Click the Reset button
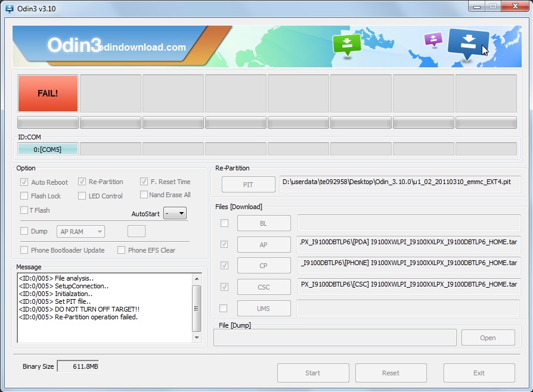Viewport: 533px width, 392px height. [x=391, y=373]
